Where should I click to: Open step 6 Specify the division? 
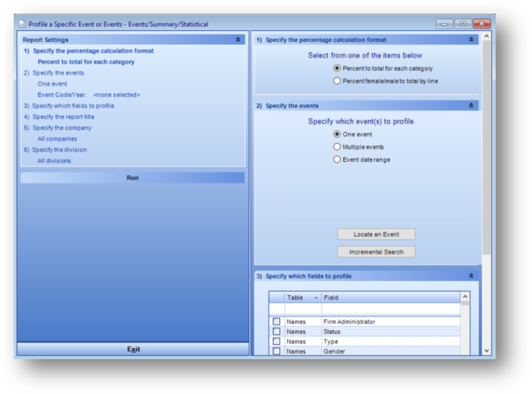55,150
